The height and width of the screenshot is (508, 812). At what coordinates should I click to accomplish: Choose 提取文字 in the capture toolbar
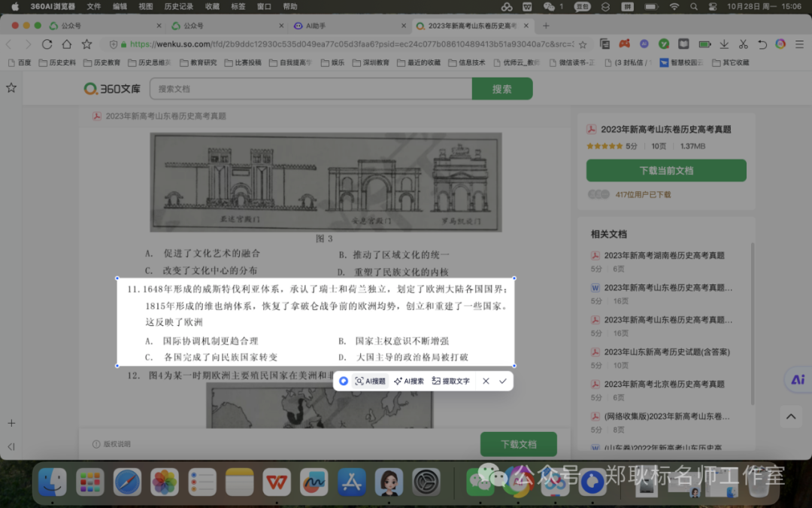(x=451, y=381)
